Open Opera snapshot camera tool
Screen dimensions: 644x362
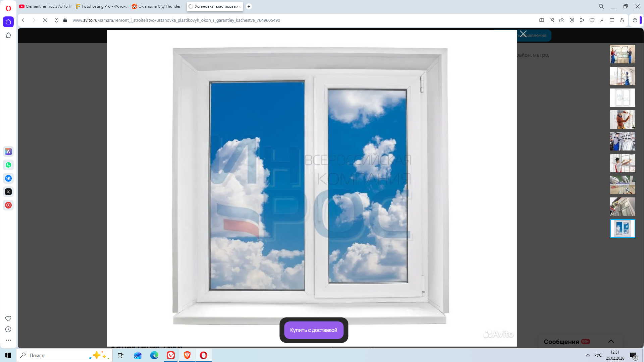pos(562,20)
